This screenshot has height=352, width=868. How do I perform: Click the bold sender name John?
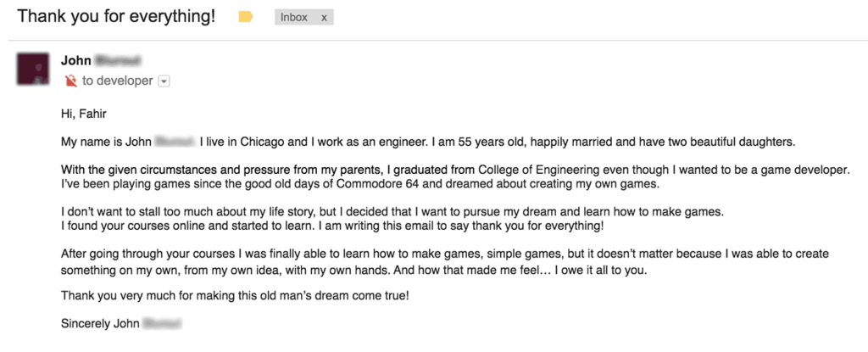(x=75, y=60)
